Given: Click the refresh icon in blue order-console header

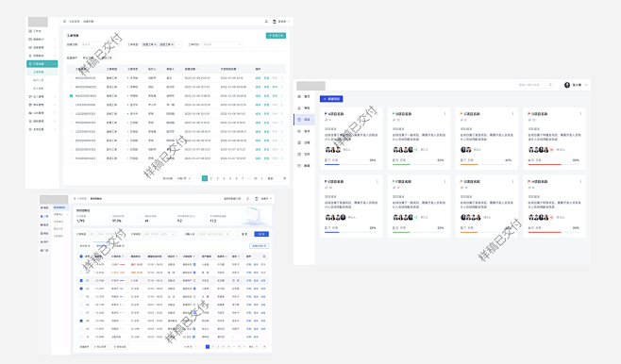Looking at the screenshot, I should tap(248, 199).
